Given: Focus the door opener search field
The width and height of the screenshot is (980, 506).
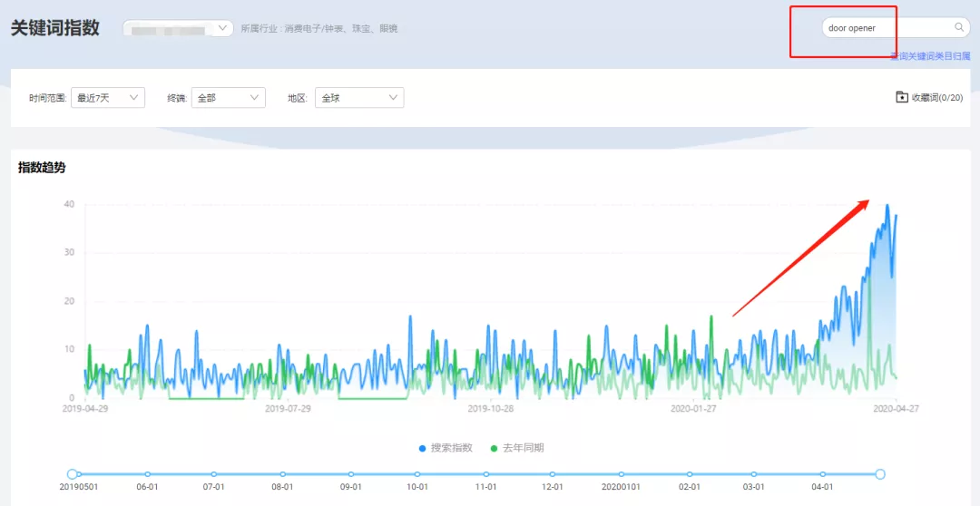Looking at the screenshot, I should [896, 27].
